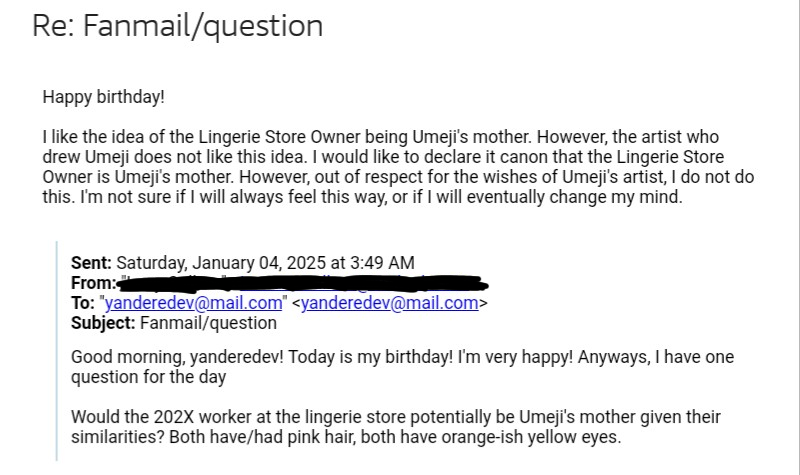
Task: Click the bold 'To:' header label
Action: click(83, 304)
